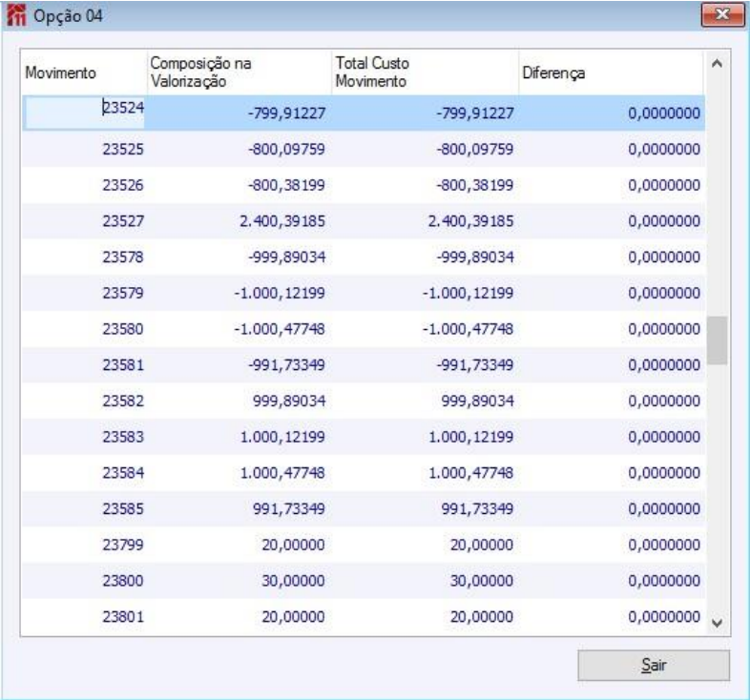Click the scroll up arrow
The width and height of the screenshot is (750, 700).
(x=717, y=64)
